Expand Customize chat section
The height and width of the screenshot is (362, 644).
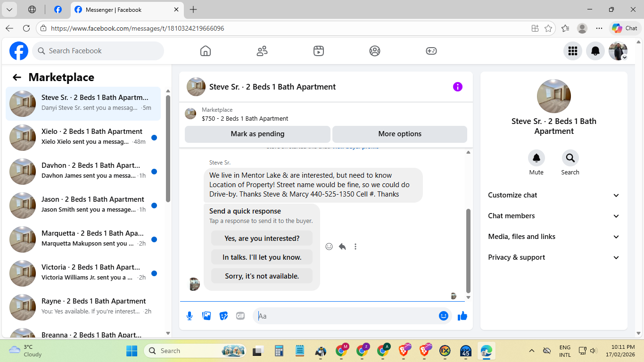[x=554, y=195]
